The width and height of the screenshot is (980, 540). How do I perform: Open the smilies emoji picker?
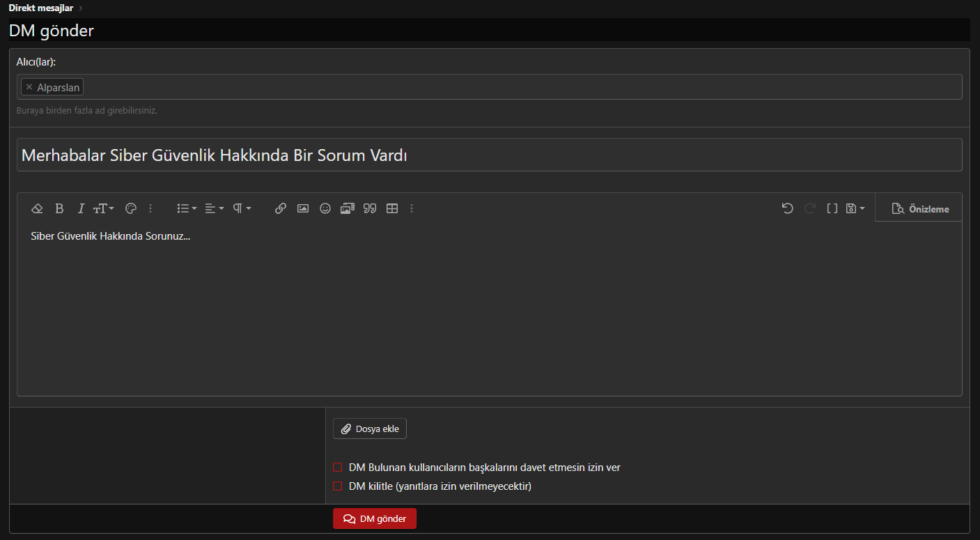click(325, 208)
